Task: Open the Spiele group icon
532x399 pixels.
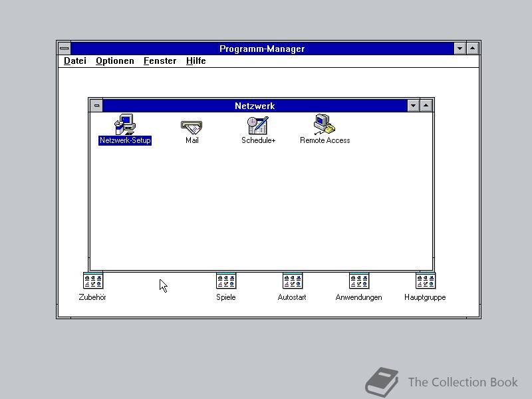Action: (226, 281)
